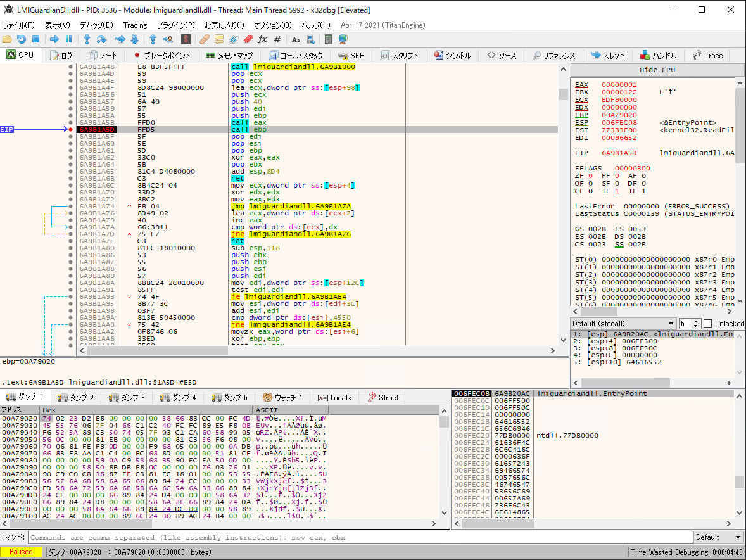Viewport: 746px width, 560px height.
Task: Toggle breakpoint dot at address 6A9B1A48
Action: coord(70,67)
